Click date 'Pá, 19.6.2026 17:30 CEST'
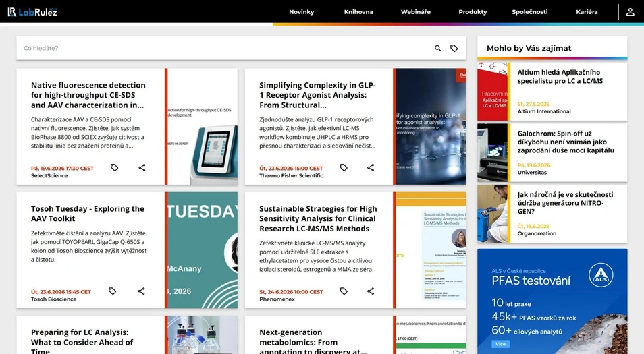The image size is (644, 354). tap(62, 168)
